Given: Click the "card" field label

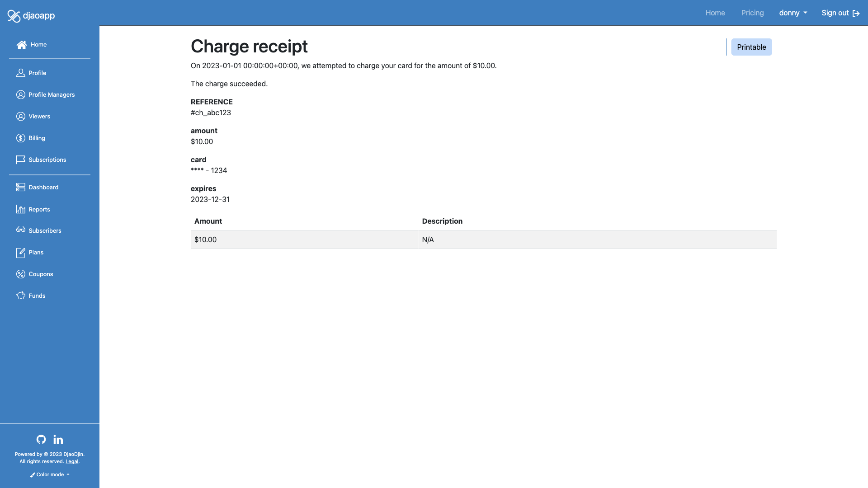Looking at the screenshot, I should tap(198, 160).
